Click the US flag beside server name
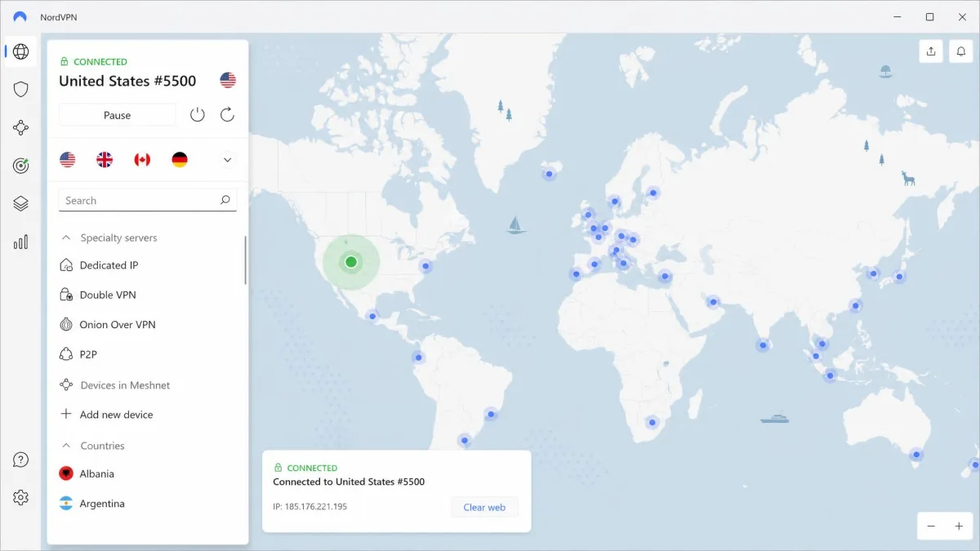980x551 pixels. pos(228,80)
